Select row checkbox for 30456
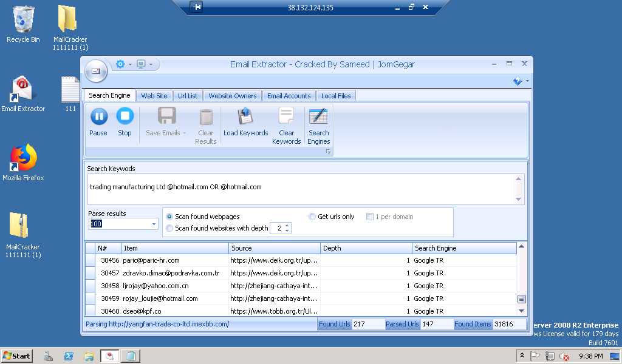622x364 pixels. (91, 260)
